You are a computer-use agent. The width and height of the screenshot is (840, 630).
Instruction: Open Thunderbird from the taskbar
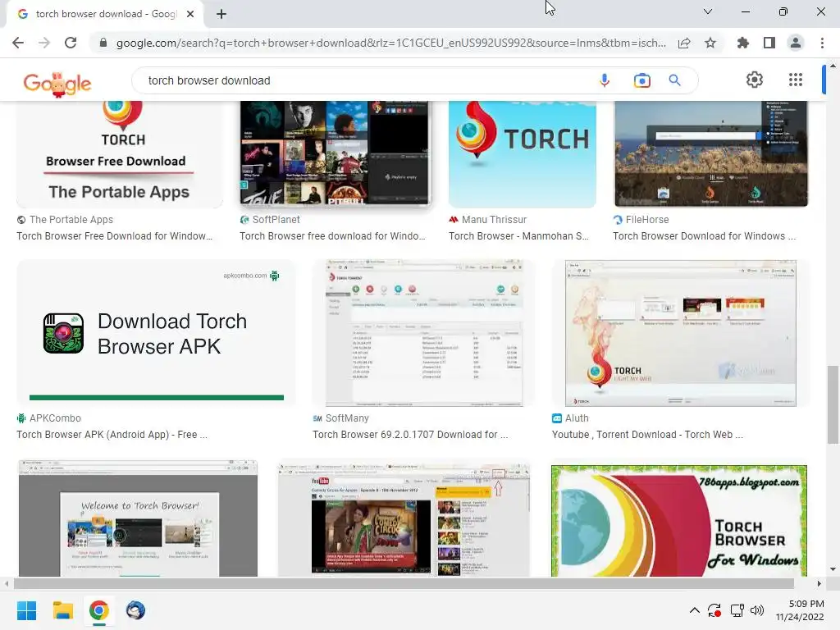pyautogui.click(x=135, y=610)
